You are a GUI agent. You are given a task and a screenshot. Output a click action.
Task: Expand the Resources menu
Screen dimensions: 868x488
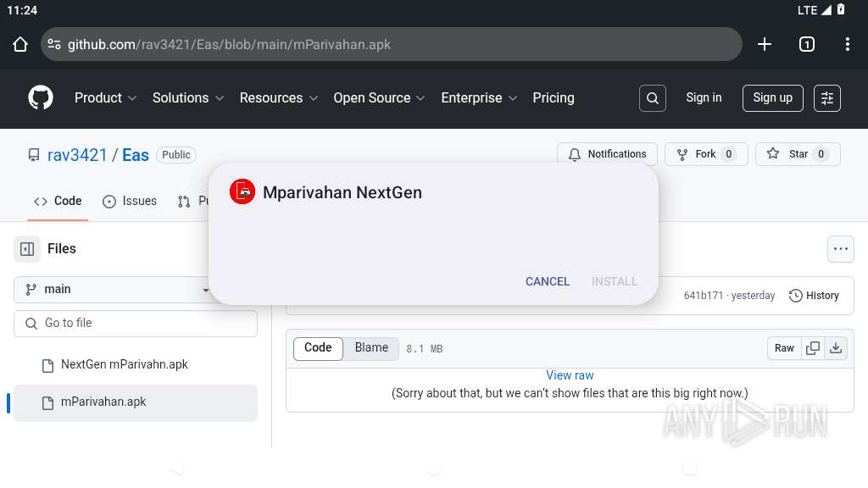tap(278, 98)
